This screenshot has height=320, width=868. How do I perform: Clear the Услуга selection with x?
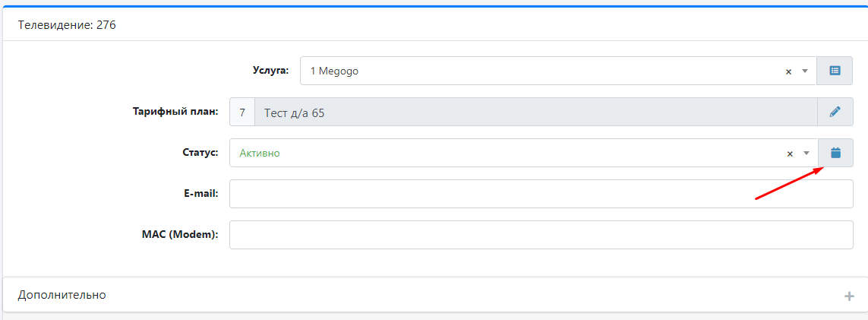pos(788,71)
